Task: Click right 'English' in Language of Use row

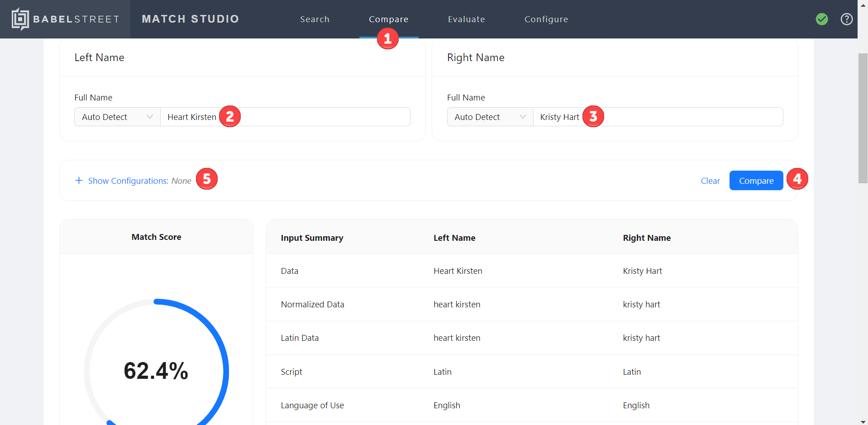Action: pyautogui.click(x=636, y=405)
